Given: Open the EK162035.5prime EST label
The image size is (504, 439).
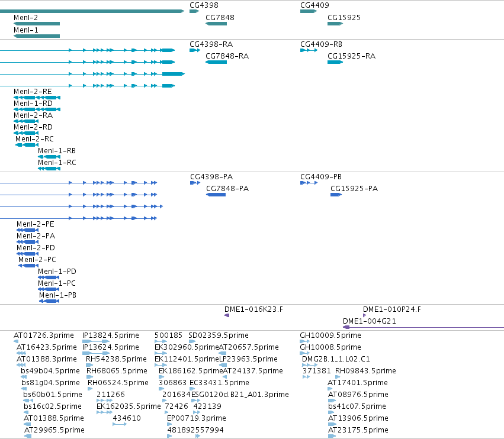Looking at the screenshot, I should pos(129,406).
